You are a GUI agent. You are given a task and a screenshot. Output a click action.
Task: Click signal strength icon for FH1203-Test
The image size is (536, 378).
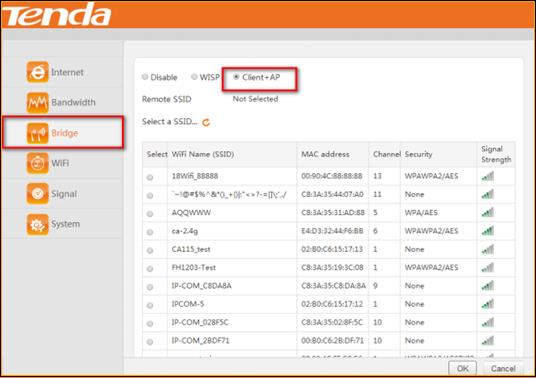tap(488, 268)
